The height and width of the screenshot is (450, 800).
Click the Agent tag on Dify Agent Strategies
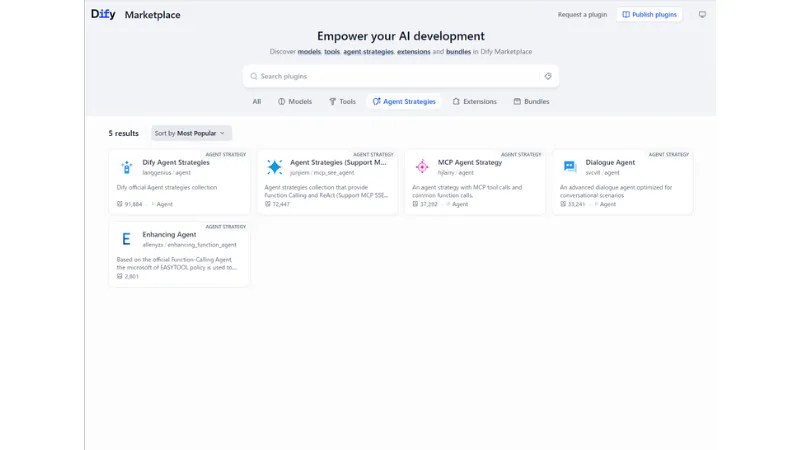click(164, 204)
